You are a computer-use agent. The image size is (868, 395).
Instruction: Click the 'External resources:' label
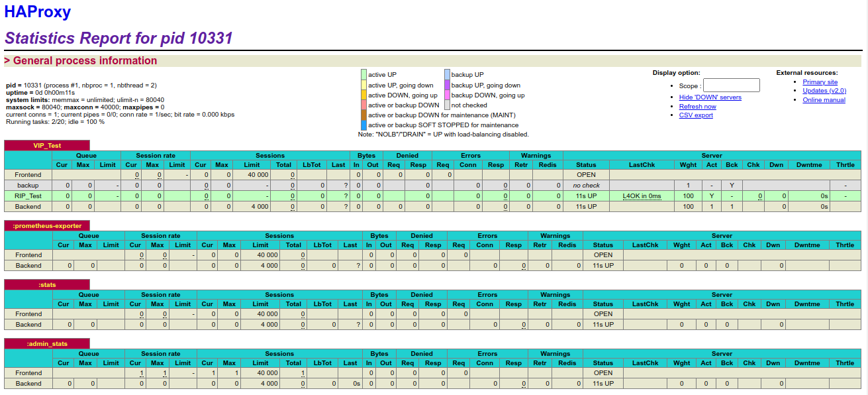tap(807, 73)
